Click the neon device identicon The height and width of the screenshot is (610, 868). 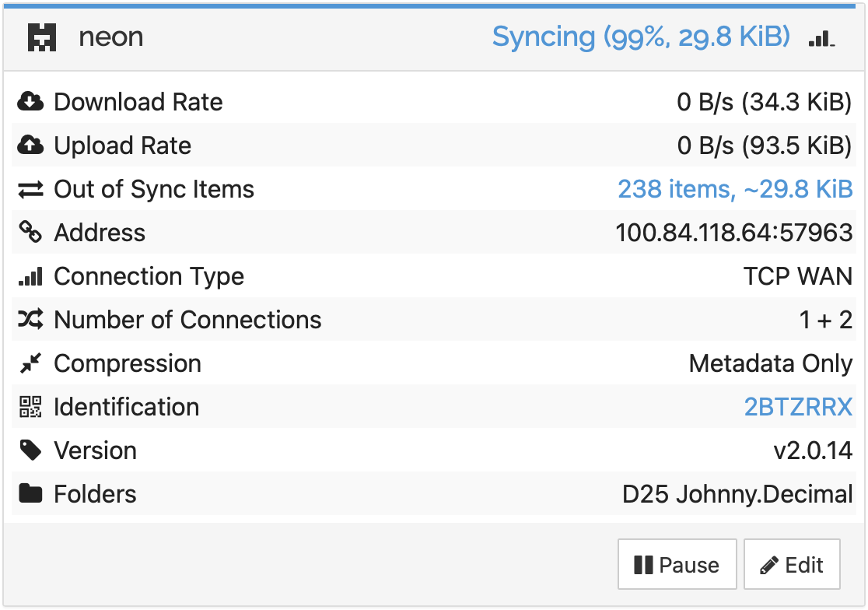coord(42,37)
